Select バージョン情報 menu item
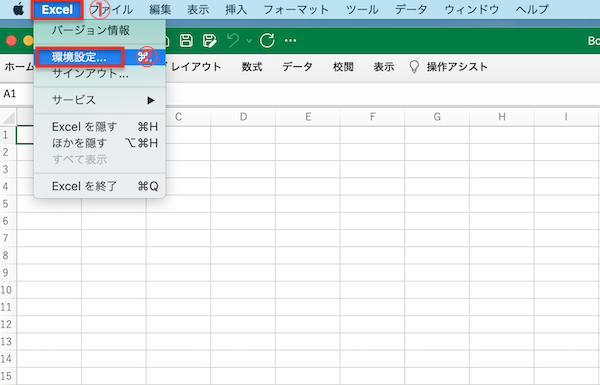 click(x=100, y=30)
